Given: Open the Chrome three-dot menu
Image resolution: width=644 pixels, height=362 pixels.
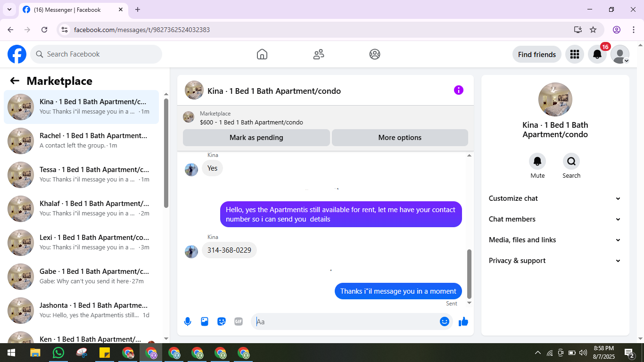Looking at the screenshot, I should [x=634, y=30].
